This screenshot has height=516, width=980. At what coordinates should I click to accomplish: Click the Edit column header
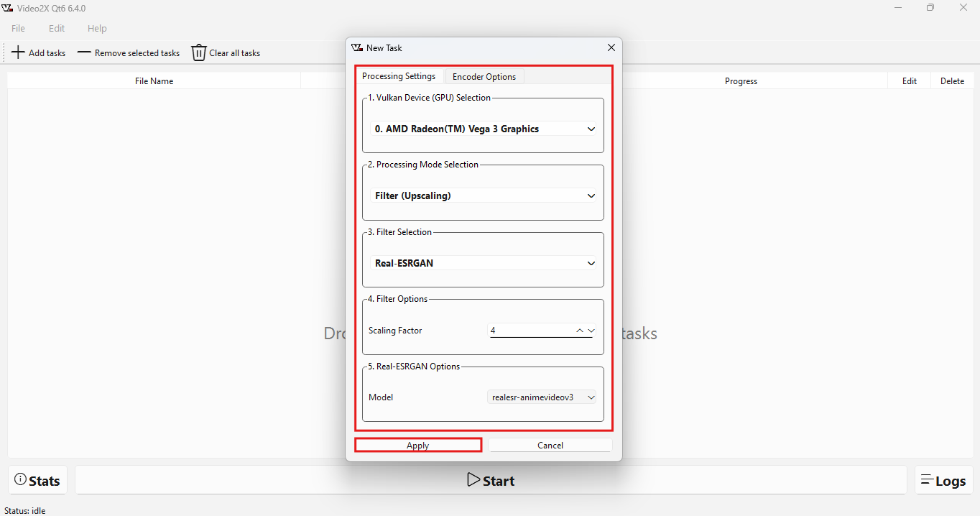pos(910,81)
